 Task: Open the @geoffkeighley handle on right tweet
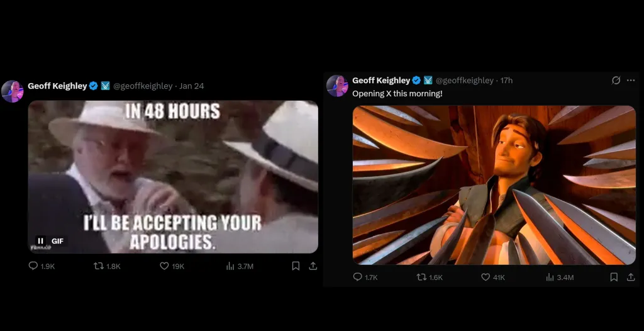click(464, 81)
